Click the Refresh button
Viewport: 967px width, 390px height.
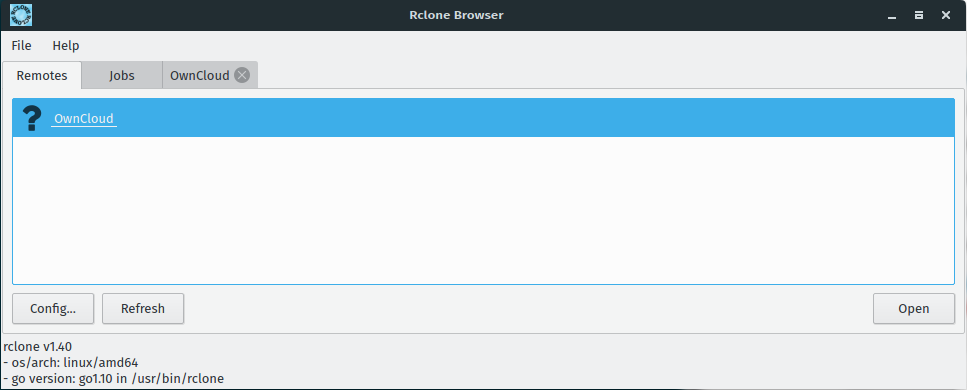pyautogui.click(x=143, y=309)
